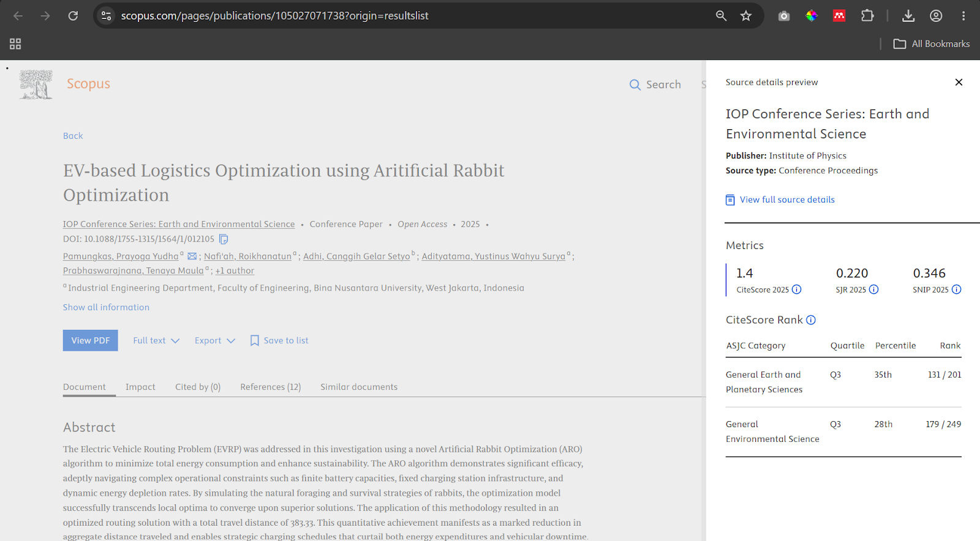Click the Scopus Search magnifier icon
Viewport: 980px width, 541px height.
click(635, 84)
